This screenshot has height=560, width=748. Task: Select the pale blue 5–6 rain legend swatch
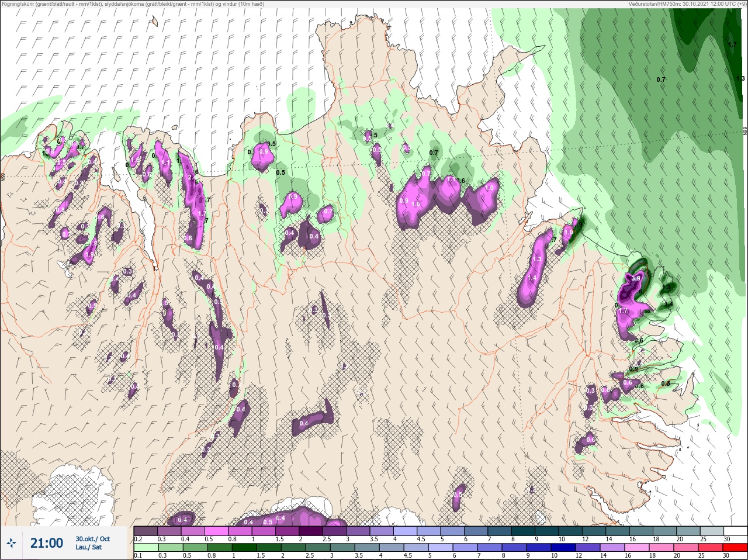coord(441,548)
